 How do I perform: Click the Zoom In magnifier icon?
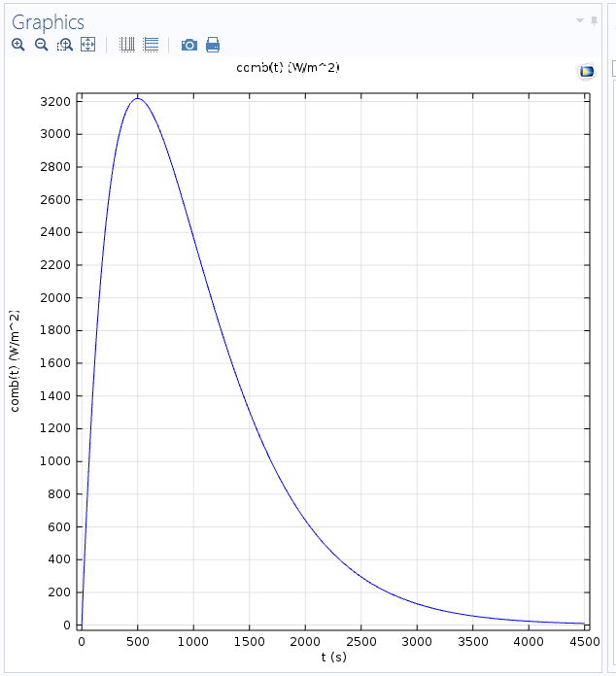coord(18,45)
